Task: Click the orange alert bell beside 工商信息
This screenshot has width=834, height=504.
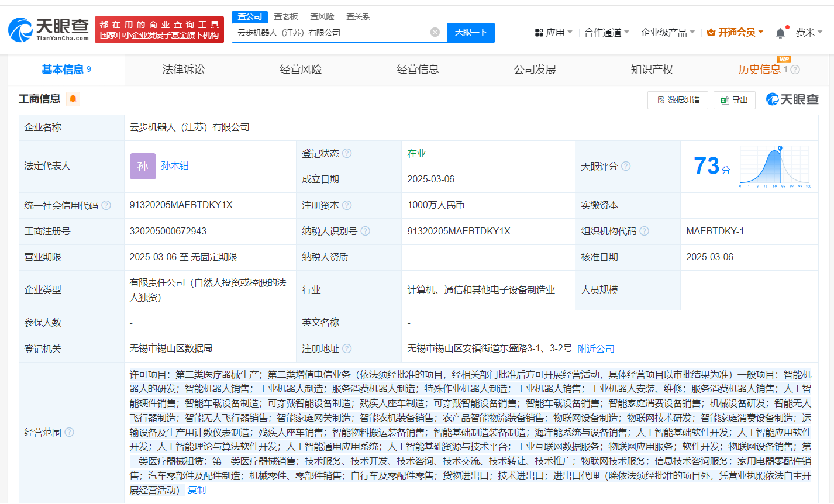Action: click(73, 99)
